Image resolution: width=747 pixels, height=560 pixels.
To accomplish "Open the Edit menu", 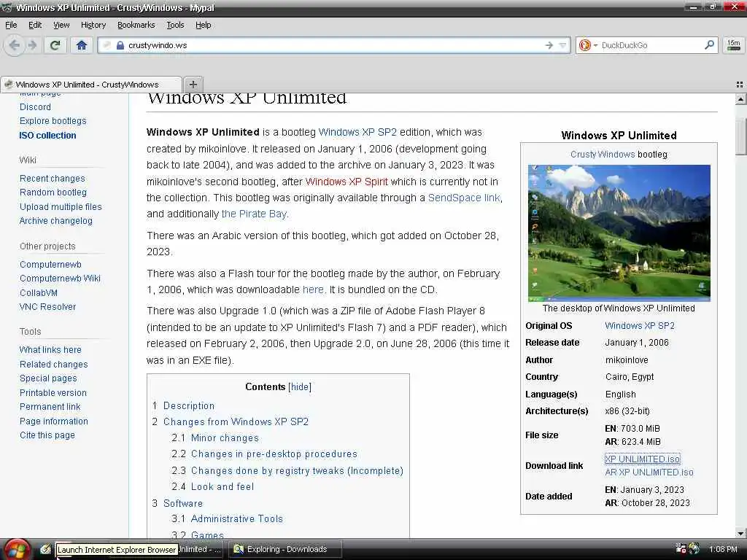I will coord(35,25).
